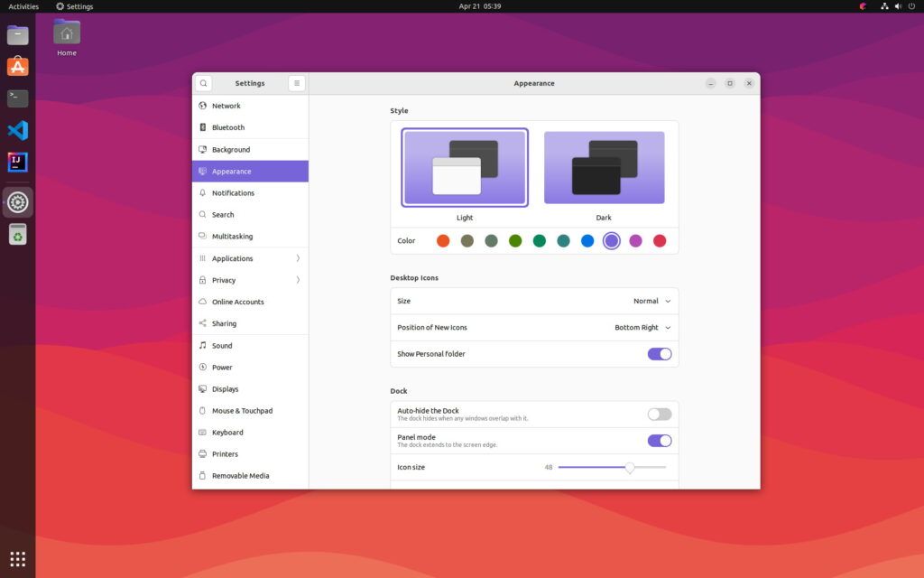Open the Settings hamburger menu
Screen dimensions: 924x578
click(x=297, y=83)
